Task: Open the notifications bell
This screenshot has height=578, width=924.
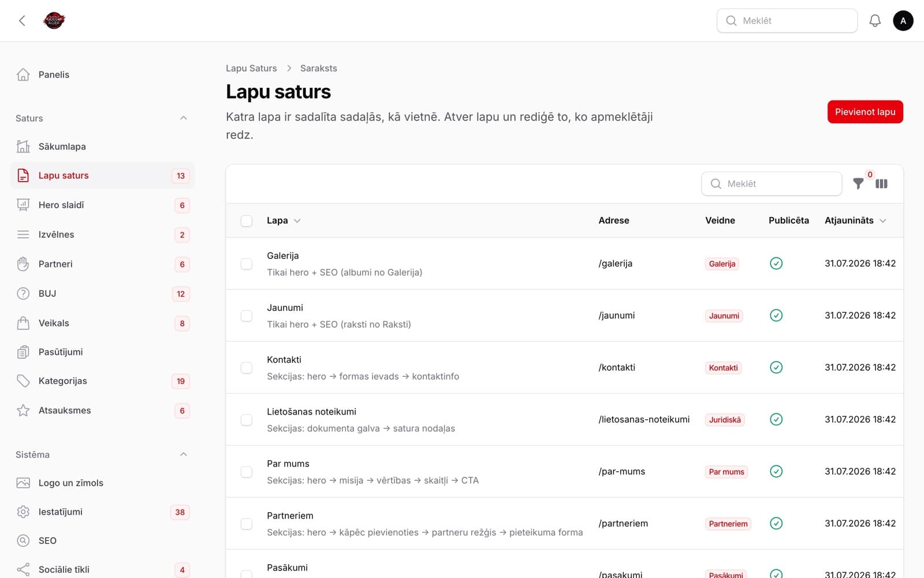Action: coord(875,21)
